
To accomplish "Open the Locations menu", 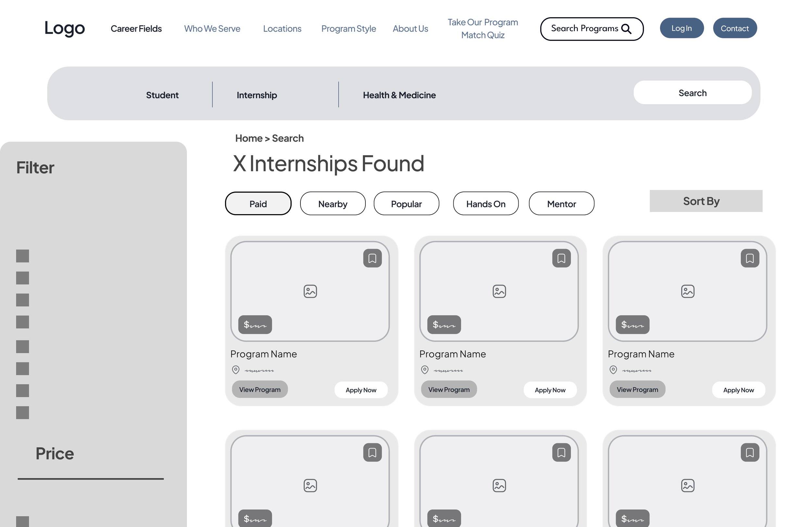I will pyautogui.click(x=282, y=29).
